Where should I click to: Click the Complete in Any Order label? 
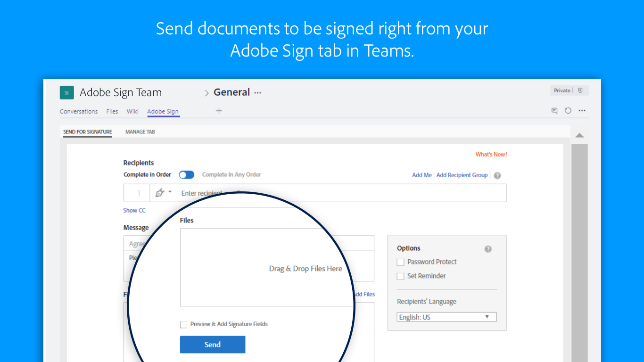tap(231, 175)
